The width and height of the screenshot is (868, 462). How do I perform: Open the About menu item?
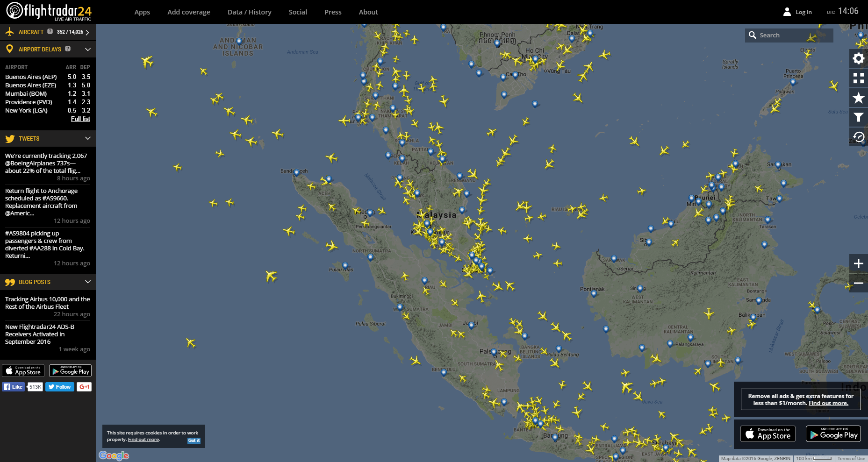tap(368, 12)
